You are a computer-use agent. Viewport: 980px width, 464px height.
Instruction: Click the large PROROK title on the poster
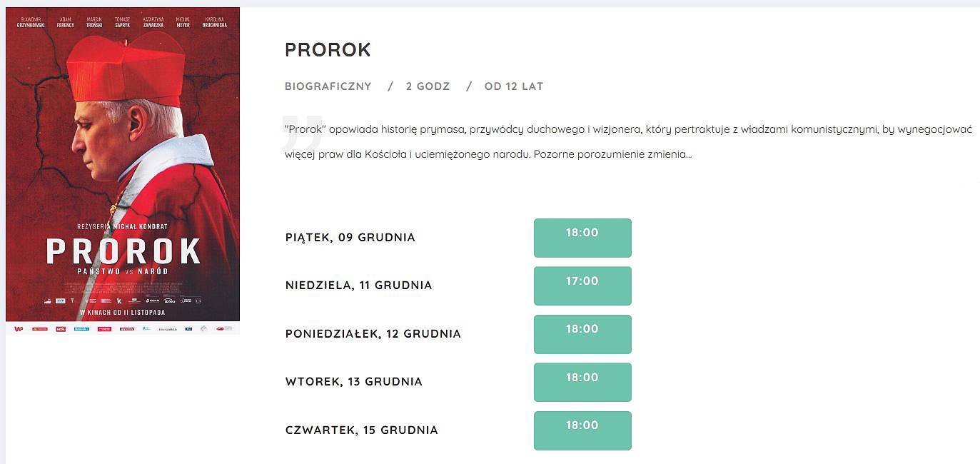[x=123, y=251]
